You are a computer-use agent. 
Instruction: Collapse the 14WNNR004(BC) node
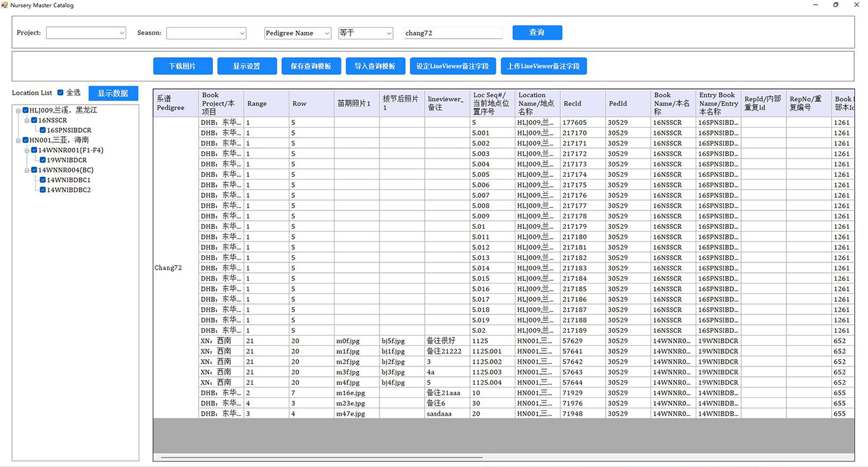(x=27, y=170)
